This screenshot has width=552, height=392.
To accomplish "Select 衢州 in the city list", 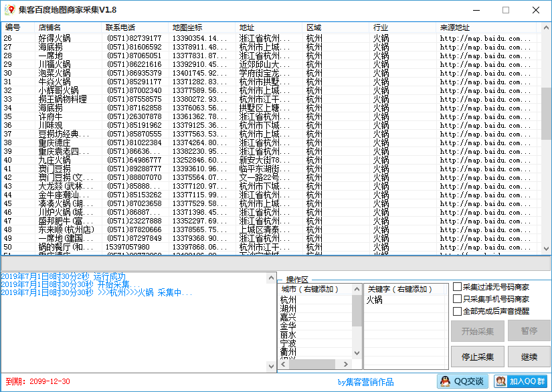I will click(x=288, y=352).
